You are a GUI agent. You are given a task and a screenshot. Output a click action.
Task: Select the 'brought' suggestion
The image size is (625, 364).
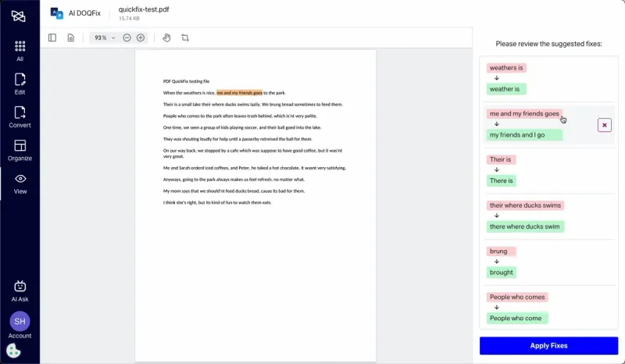click(x=501, y=273)
